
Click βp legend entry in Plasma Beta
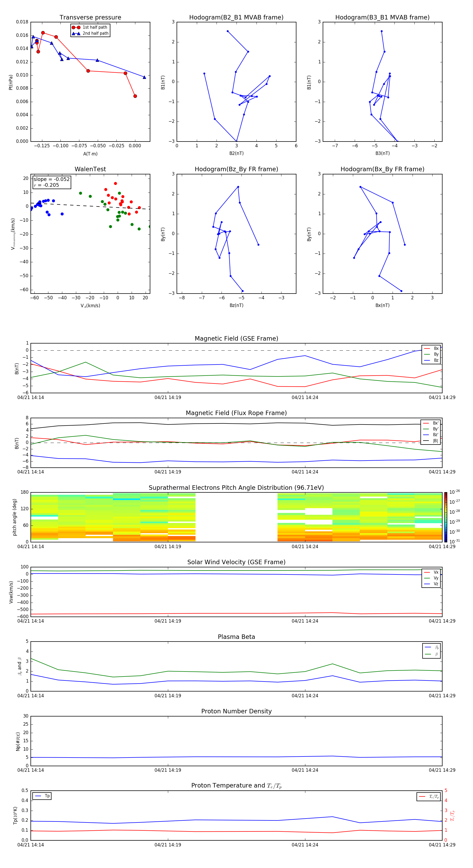(431, 647)
